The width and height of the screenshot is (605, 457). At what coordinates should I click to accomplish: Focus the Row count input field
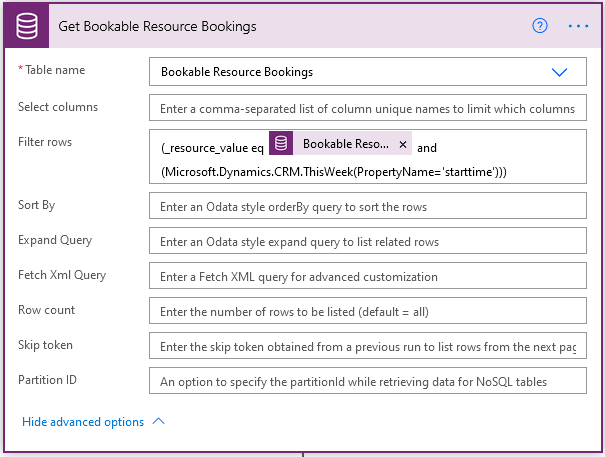(x=368, y=311)
